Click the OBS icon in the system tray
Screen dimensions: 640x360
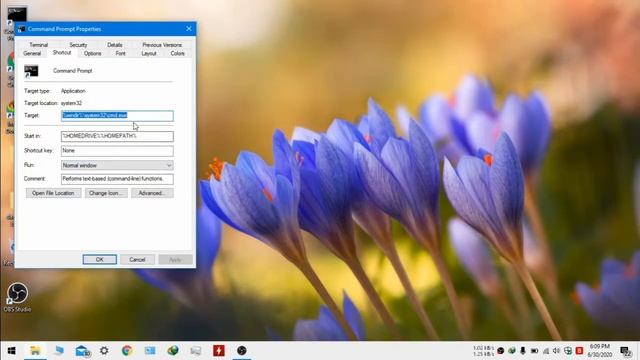pyautogui.click(x=500, y=351)
